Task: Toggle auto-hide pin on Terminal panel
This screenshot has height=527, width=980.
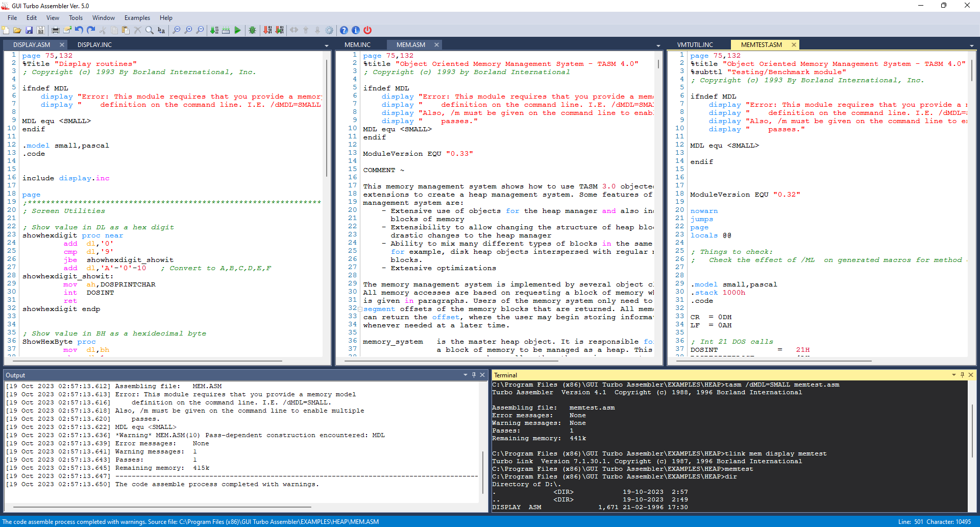Action: pyautogui.click(x=962, y=375)
